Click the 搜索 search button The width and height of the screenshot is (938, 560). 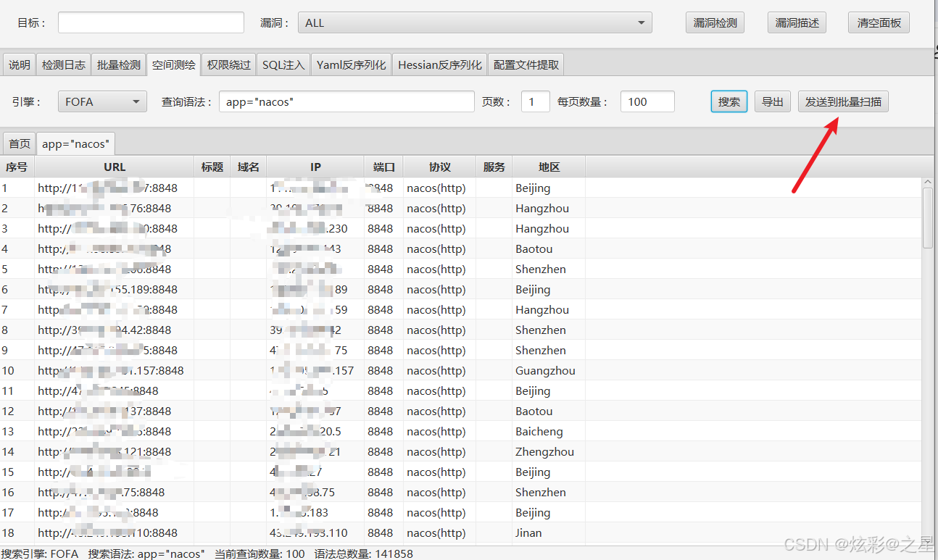point(729,101)
